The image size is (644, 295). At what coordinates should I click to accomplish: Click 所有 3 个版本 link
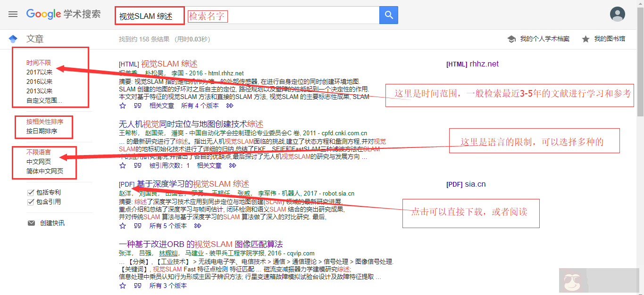point(168,286)
